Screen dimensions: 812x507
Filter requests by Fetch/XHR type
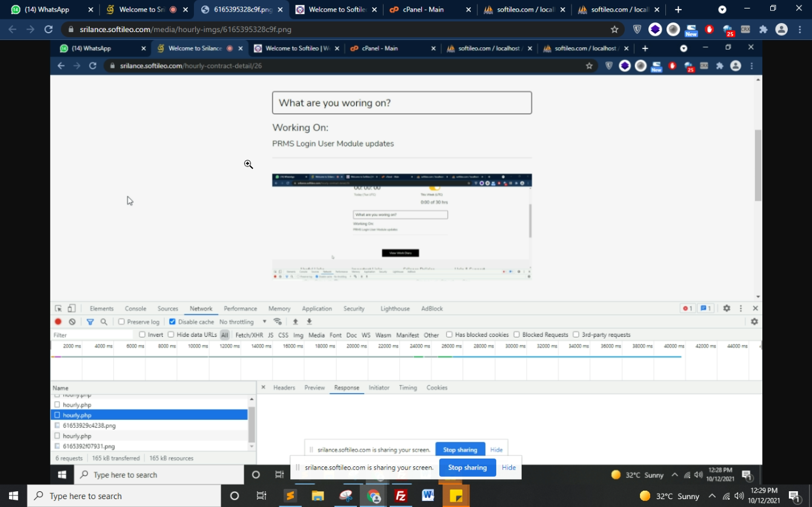click(248, 335)
